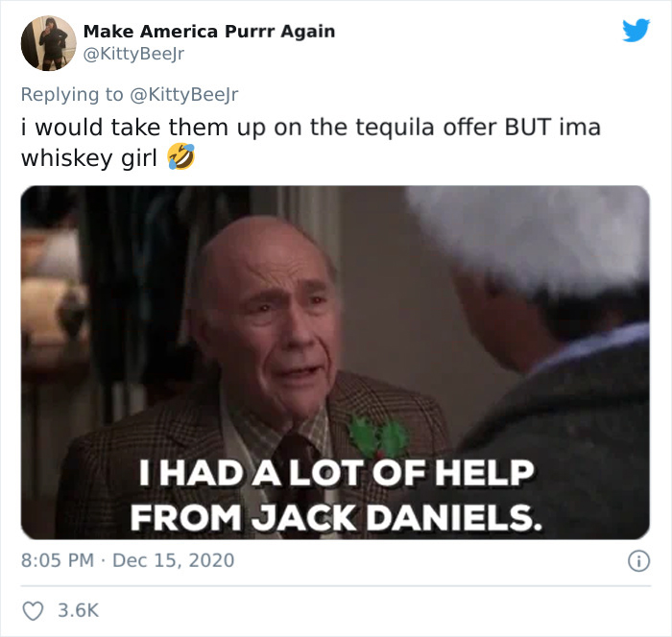The width and height of the screenshot is (672, 637).
Task: Follow the @KittyBeeJr mention after Replying to
Action: [183, 95]
